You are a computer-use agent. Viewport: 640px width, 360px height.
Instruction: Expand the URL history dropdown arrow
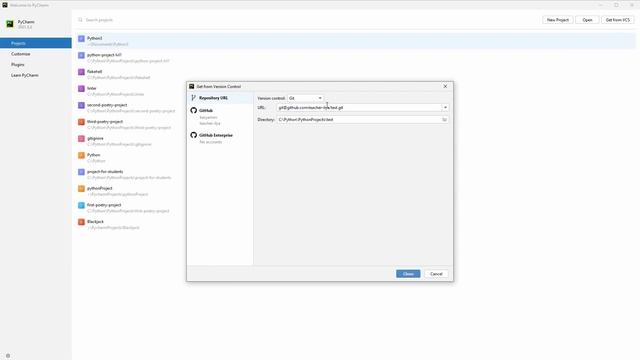click(445, 108)
